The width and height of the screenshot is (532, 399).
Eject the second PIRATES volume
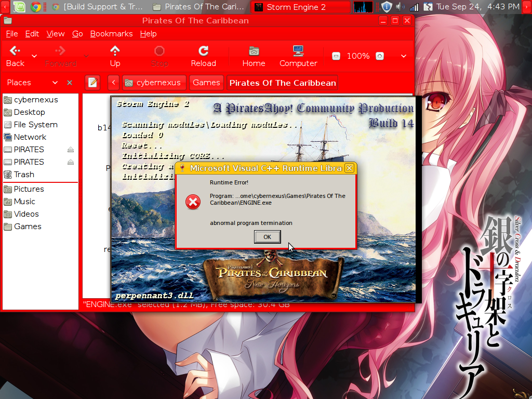coord(71,162)
